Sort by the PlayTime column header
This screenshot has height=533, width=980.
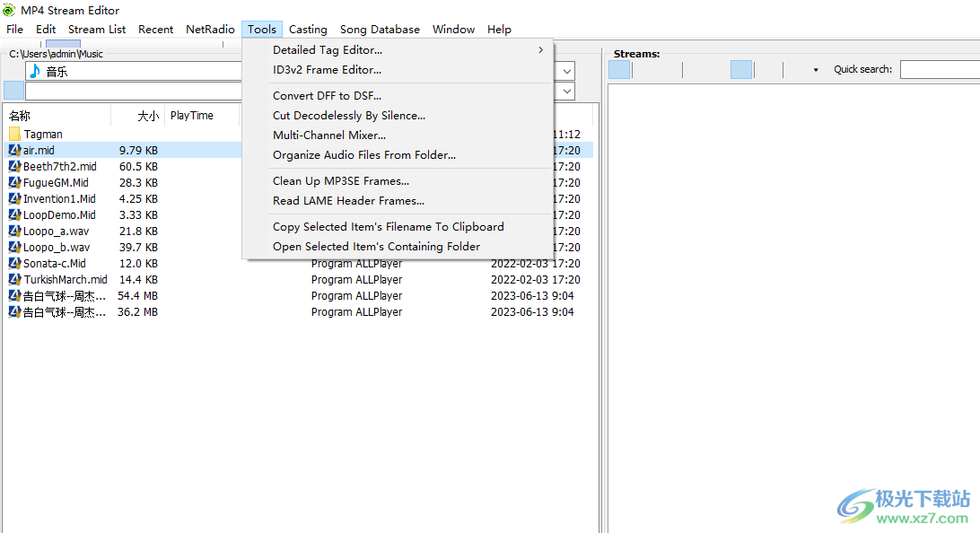coord(202,116)
